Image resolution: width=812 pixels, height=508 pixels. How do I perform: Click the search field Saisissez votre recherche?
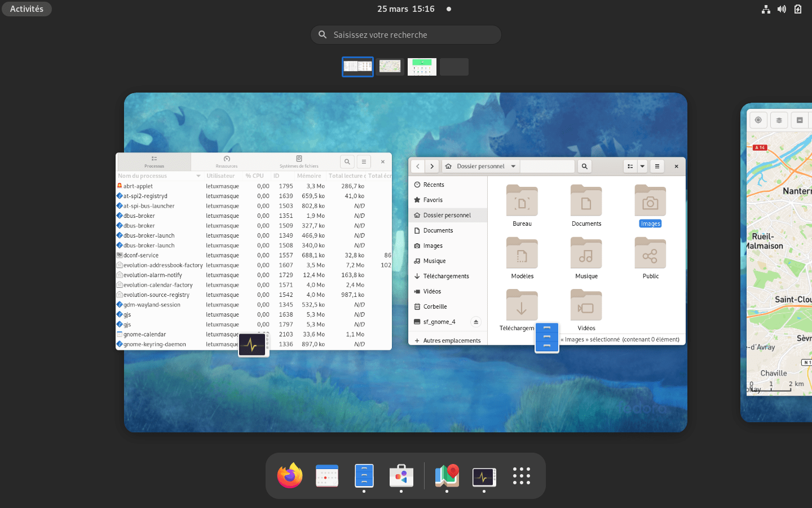(406, 35)
